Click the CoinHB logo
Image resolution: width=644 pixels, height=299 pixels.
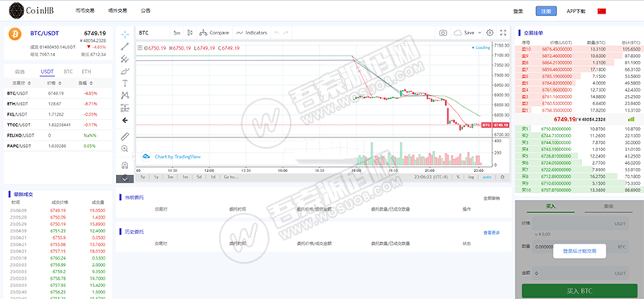click(31, 10)
